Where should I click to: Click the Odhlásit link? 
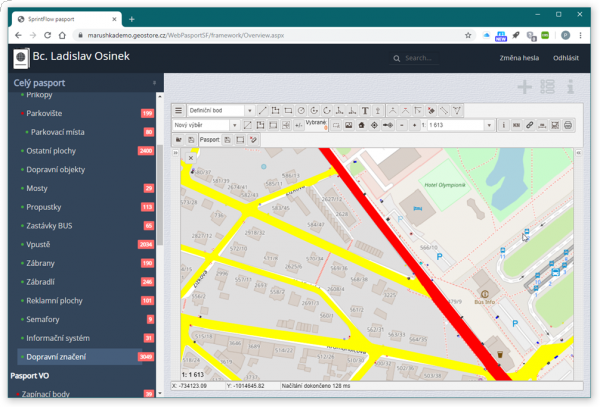(566, 58)
